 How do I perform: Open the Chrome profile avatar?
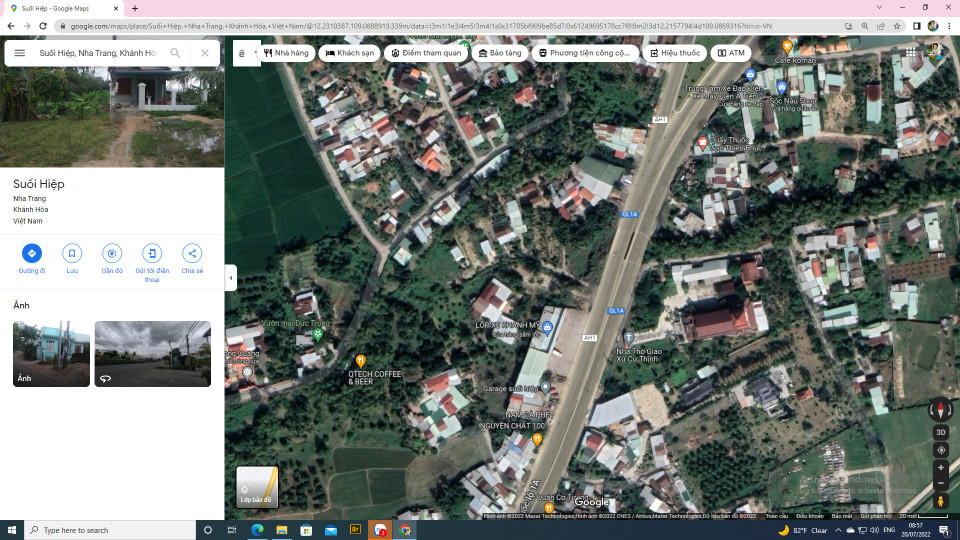[933, 26]
